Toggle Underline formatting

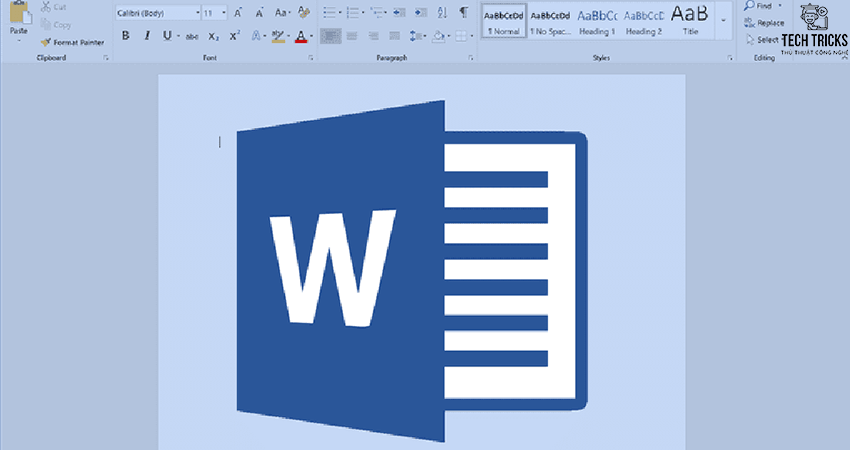point(167,36)
